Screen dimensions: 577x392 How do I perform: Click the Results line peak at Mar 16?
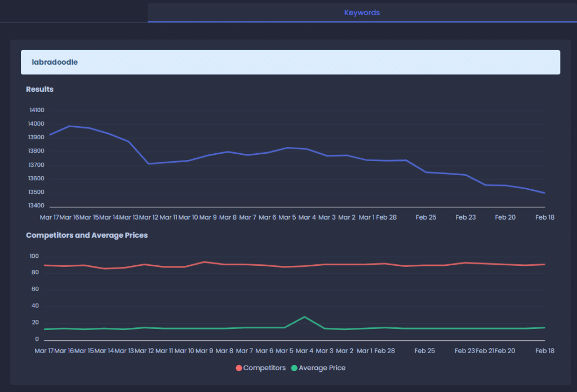click(69, 126)
